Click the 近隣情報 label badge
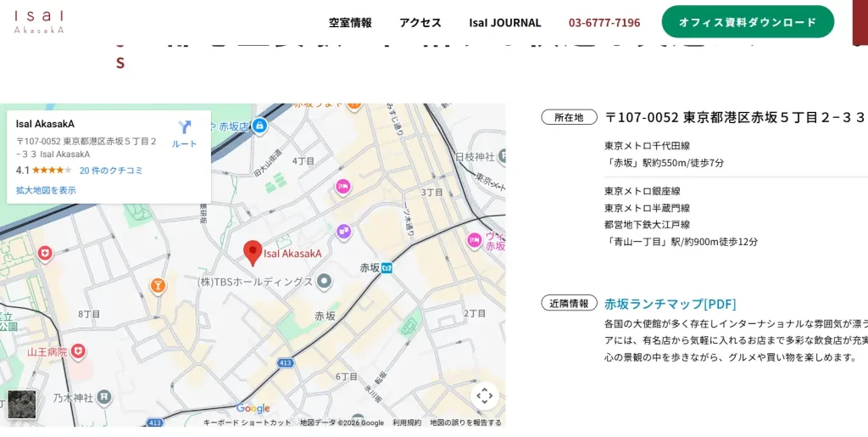 pyautogui.click(x=569, y=303)
